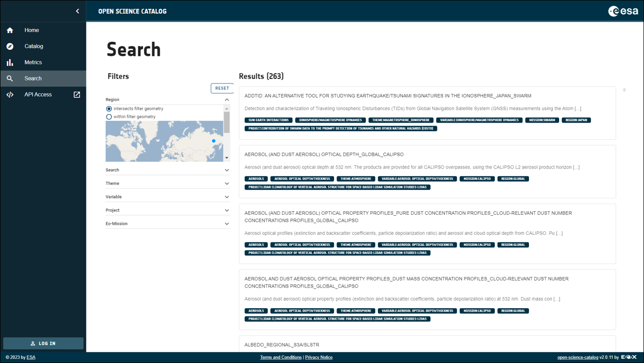Open the Catalog section via its icon

9,46
